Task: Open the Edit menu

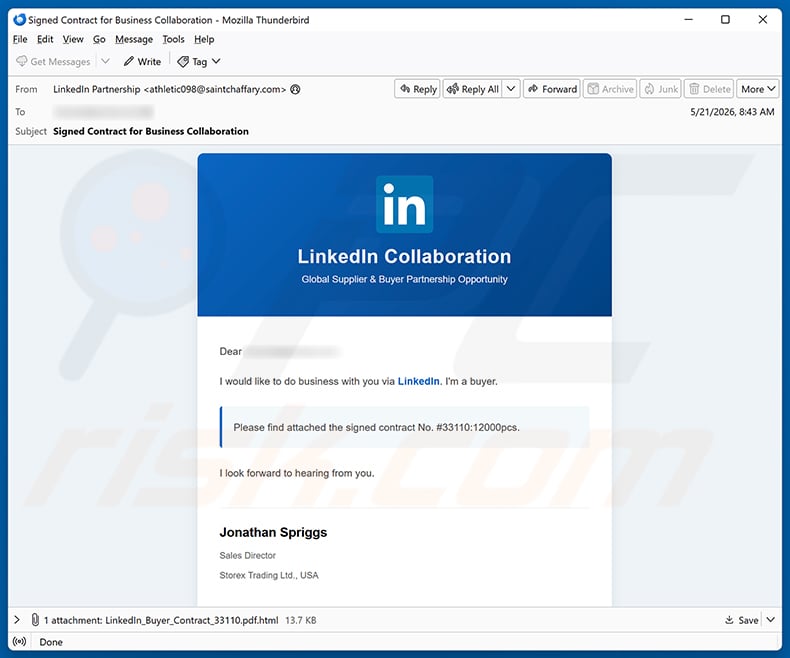Action: pyautogui.click(x=45, y=39)
